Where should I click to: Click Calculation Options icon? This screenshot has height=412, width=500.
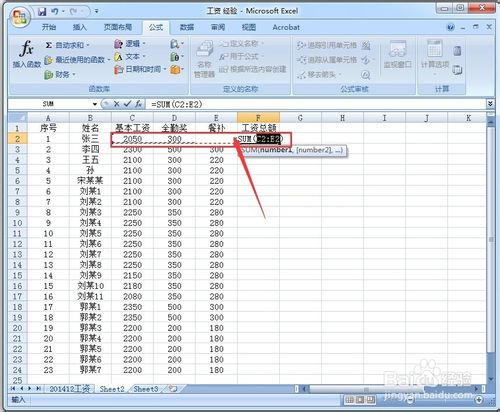click(x=434, y=55)
